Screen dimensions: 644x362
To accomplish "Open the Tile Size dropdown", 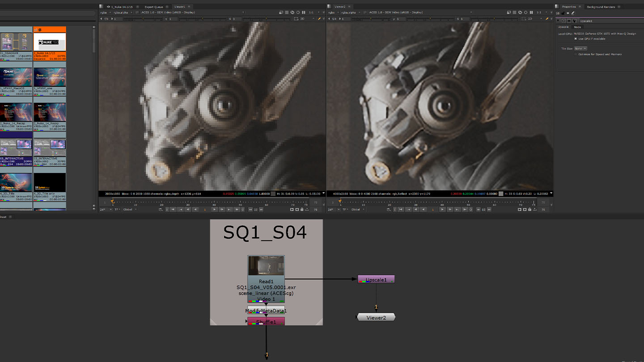I will (x=580, y=49).
